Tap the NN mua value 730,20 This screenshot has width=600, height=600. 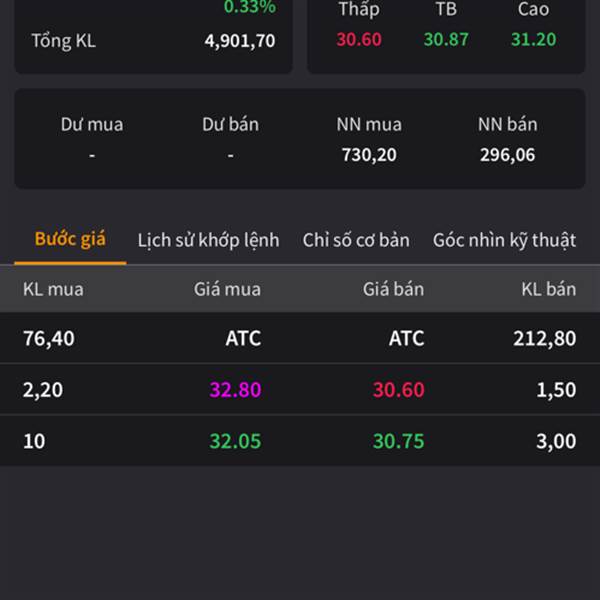(369, 155)
